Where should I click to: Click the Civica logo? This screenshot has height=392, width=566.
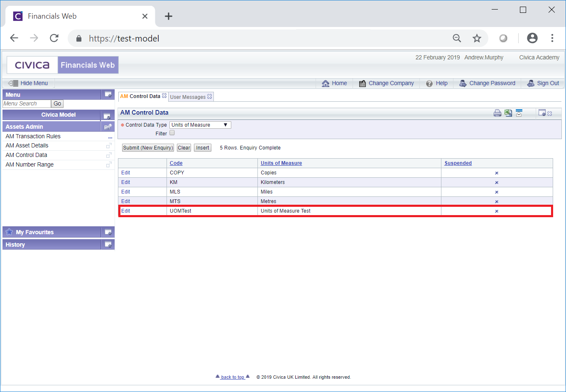click(32, 65)
